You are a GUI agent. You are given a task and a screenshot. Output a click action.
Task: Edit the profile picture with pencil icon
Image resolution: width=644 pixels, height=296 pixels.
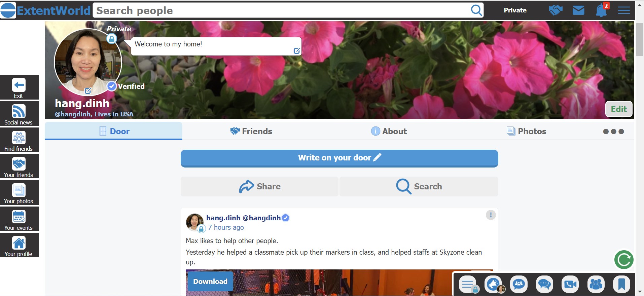pos(88,90)
